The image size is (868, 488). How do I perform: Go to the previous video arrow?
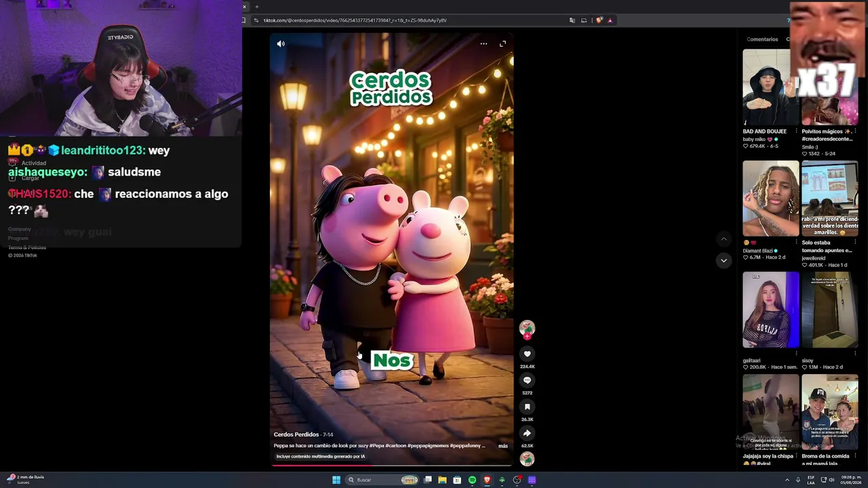[724, 239]
